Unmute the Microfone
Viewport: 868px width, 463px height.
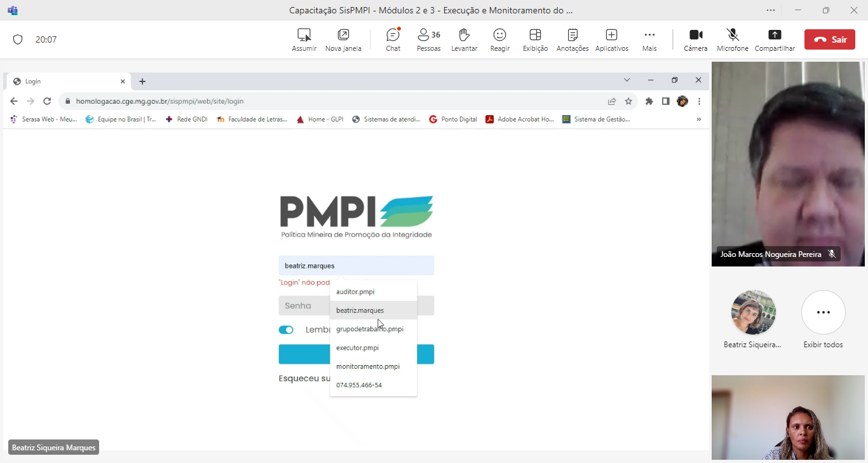click(733, 39)
